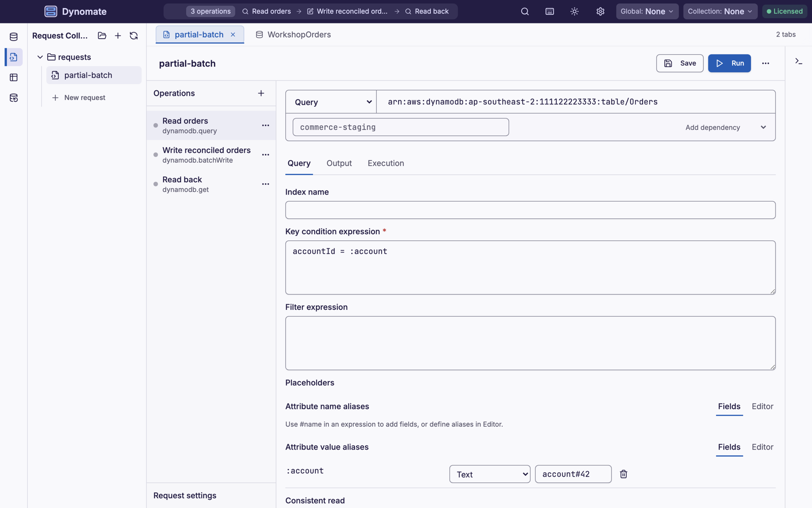
Task: Switch to the WorkshopOrders tab
Action: (293, 35)
